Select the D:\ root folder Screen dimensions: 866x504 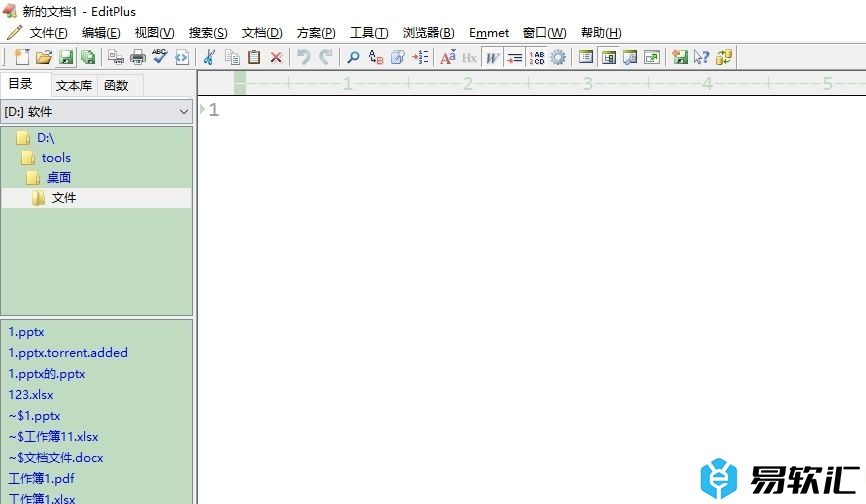coord(45,137)
